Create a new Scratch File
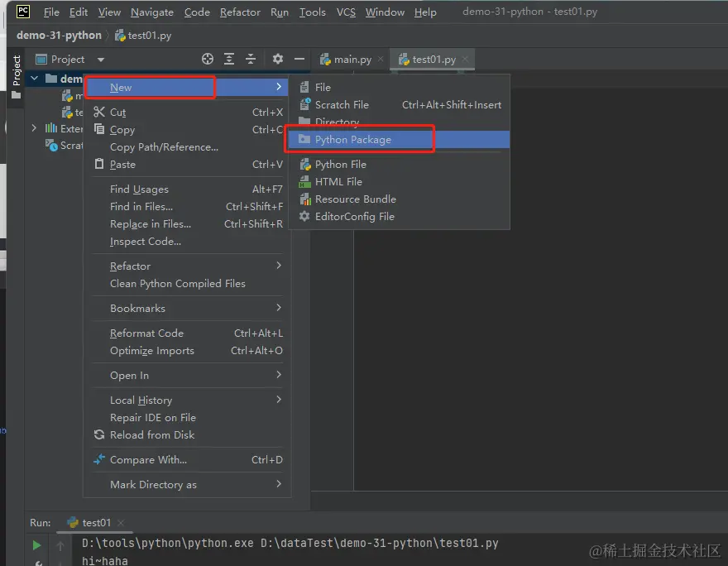The height and width of the screenshot is (566, 728). point(400,105)
